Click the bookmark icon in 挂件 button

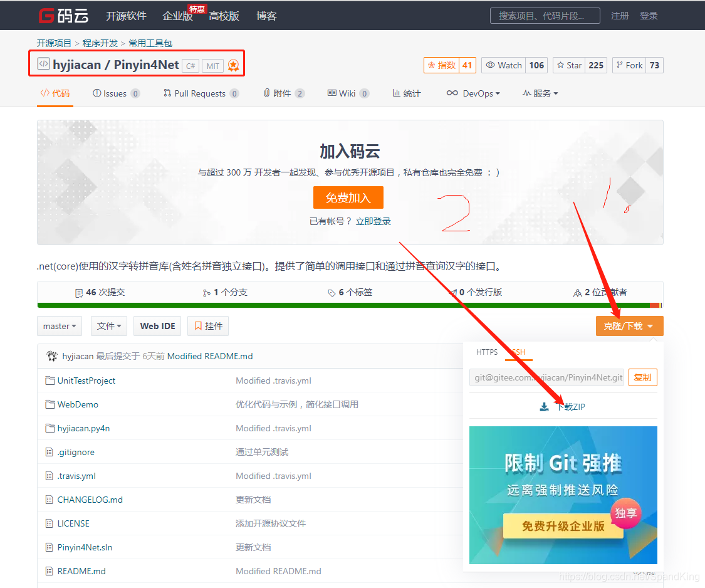pyautogui.click(x=198, y=326)
